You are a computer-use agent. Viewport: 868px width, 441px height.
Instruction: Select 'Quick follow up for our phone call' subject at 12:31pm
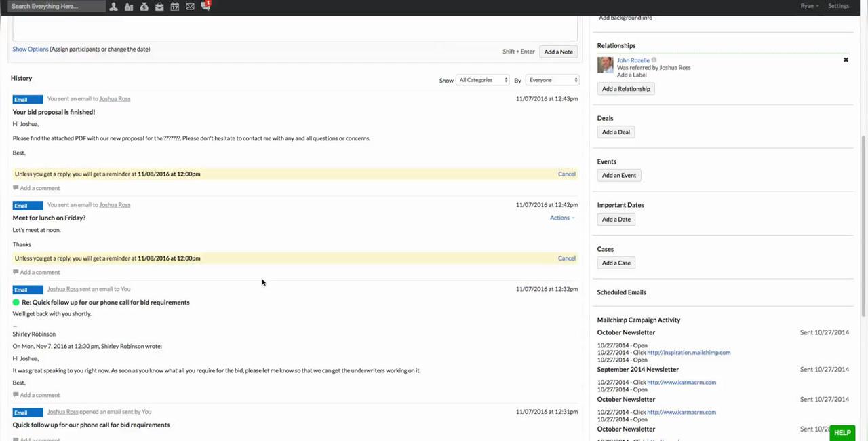[x=91, y=425]
